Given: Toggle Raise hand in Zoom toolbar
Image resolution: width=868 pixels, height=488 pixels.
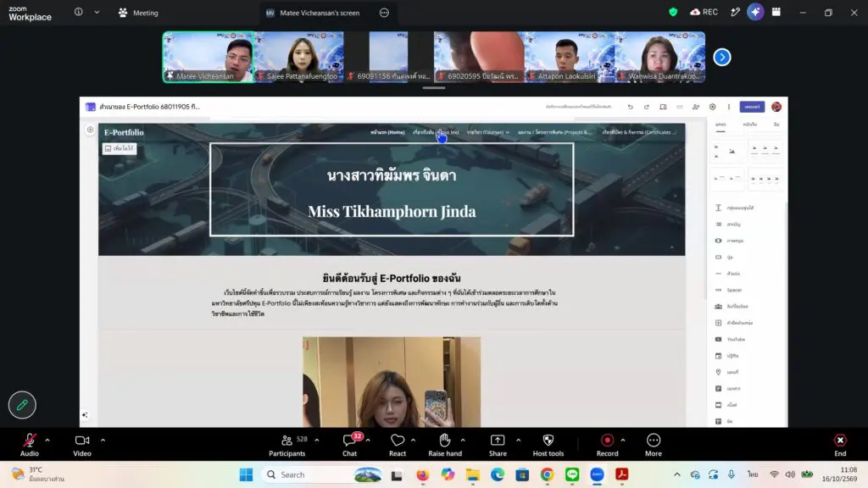Looking at the screenshot, I should point(444,444).
